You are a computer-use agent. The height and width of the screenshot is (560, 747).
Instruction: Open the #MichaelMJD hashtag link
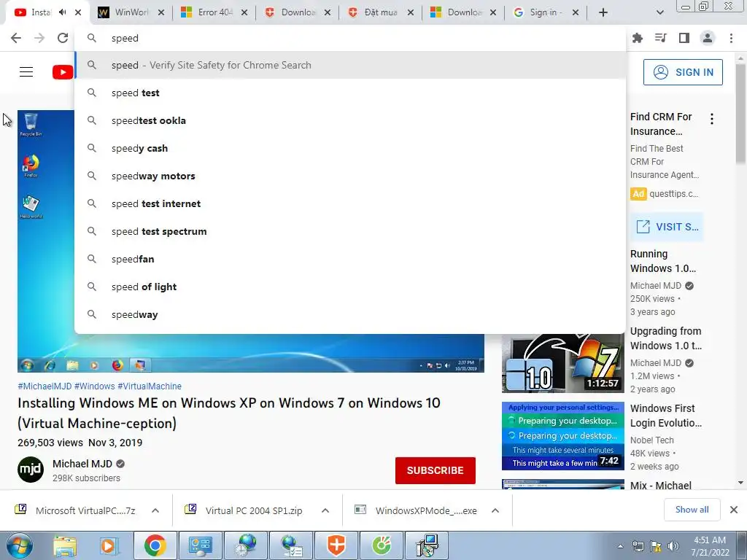pos(44,386)
